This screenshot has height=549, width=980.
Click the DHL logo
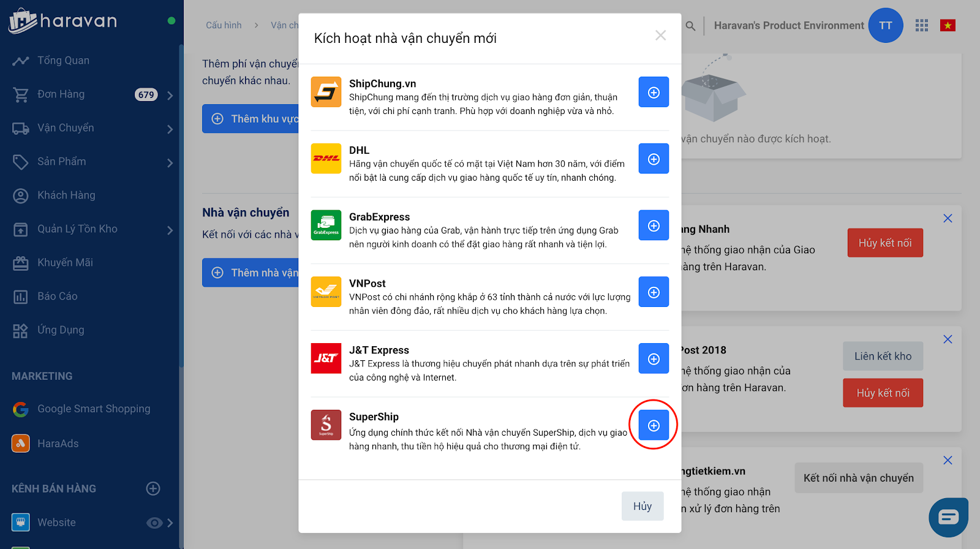(326, 159)
